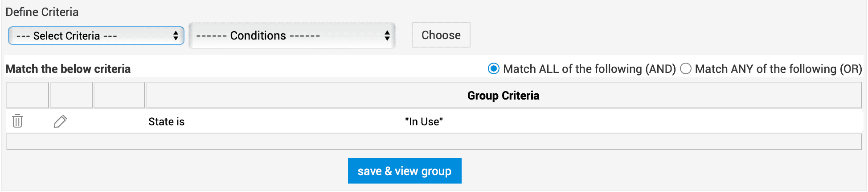This screenshot has height=192, width=868.
Task: Click the empty footer row below criteria
Action: [434, 142]
